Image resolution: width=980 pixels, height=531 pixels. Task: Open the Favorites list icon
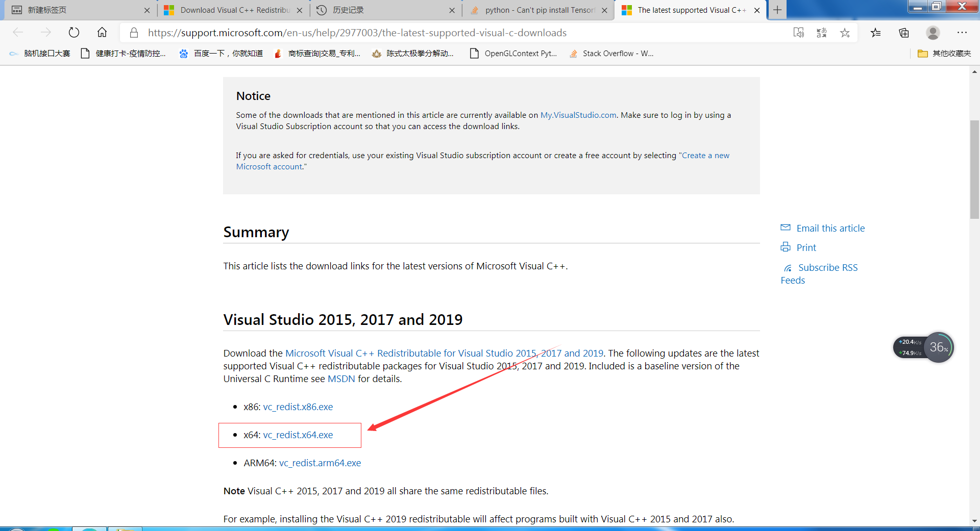pos(876,33)
